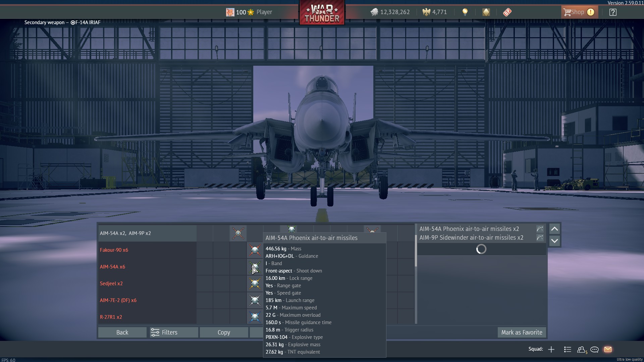Click the 27.62 kg TNT equivalent line
This screenshot has width=644, height=362.
(293, 352)
